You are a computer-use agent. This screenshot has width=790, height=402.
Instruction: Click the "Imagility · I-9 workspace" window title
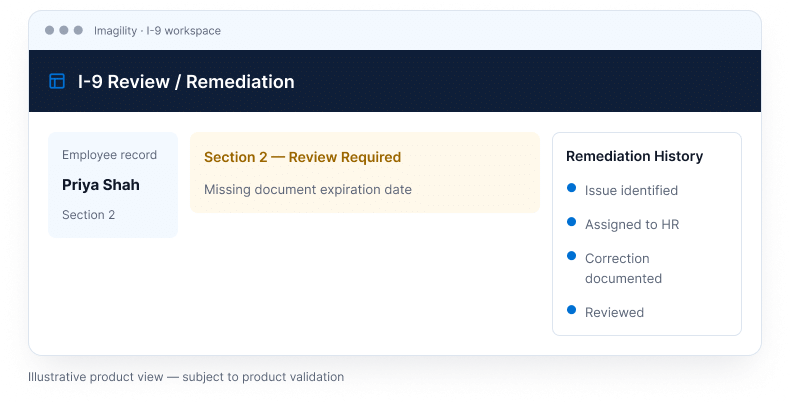(x=157, y=31)
